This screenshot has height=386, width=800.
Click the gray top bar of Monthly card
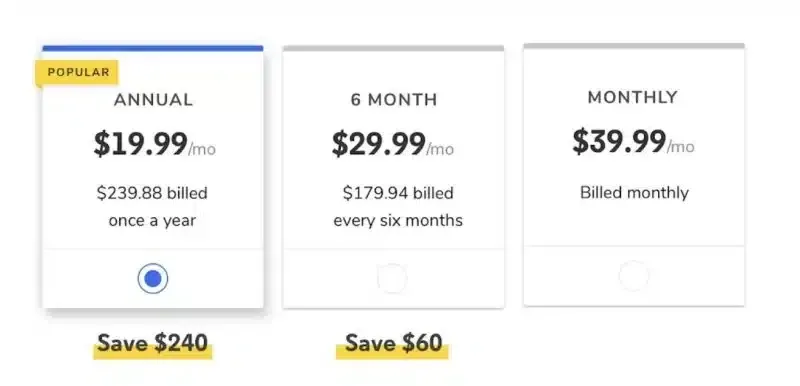(x=634, y=46)
